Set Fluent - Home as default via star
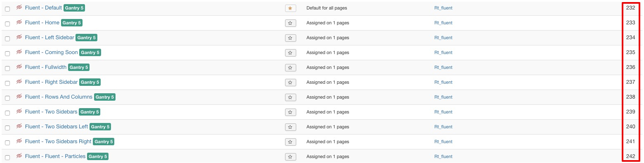This screenshot has height=163, width=644. point(290,23)
